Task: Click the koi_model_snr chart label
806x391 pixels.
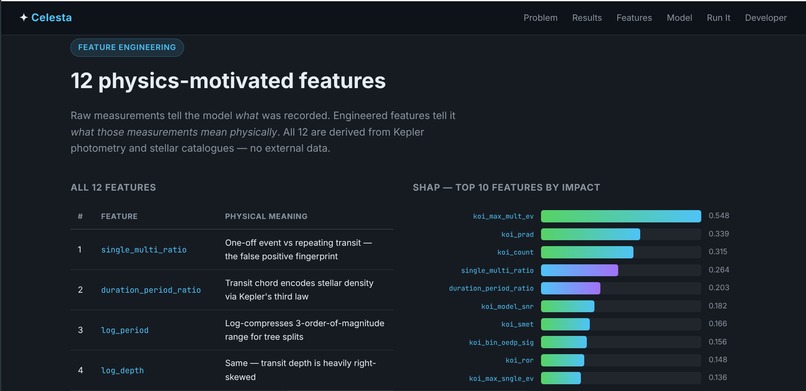Action: pos(507,306)
